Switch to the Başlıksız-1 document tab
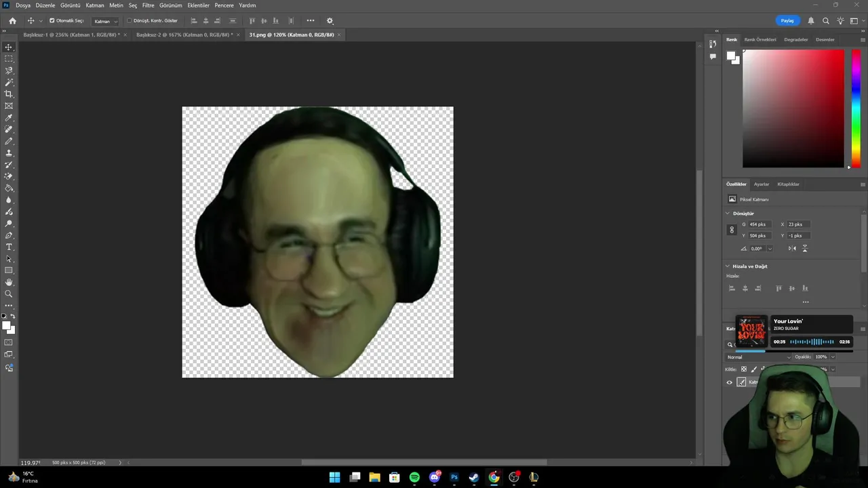The image size is (868, 488). pos(72,35)
